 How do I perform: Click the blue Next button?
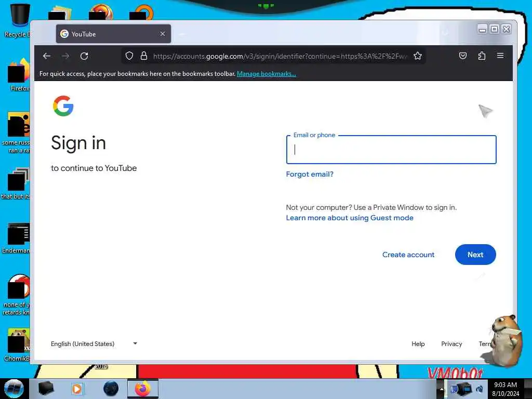click(475, 255)
